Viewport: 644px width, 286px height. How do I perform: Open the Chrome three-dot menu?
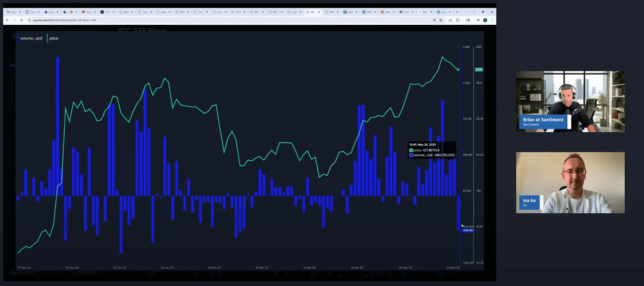click(492, 20)
